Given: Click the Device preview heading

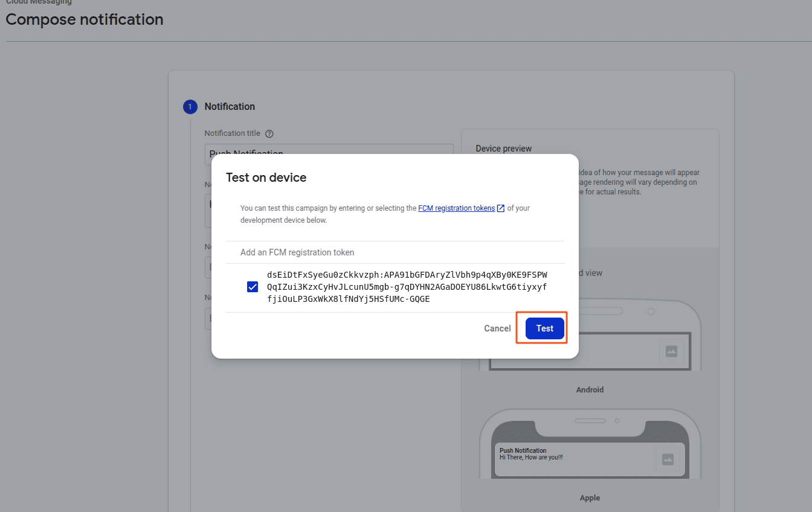Looking at the screenshot, I should tap(503, 149).
